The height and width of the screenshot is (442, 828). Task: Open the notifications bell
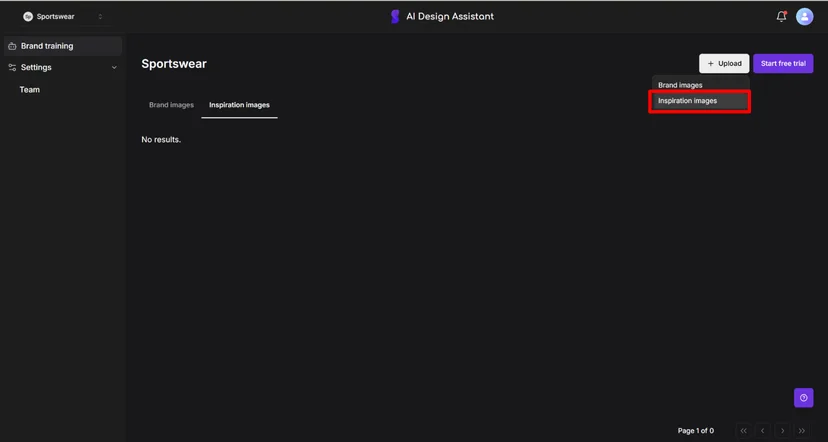point(782,16)
